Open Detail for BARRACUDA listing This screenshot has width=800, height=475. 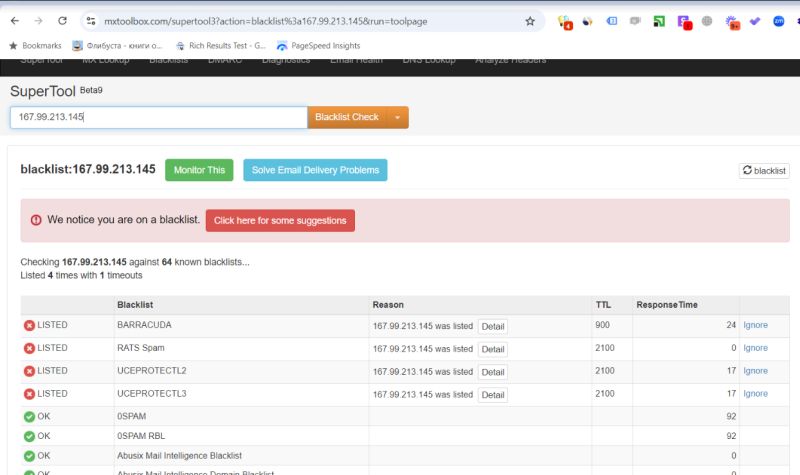click(x=493, y=327)
